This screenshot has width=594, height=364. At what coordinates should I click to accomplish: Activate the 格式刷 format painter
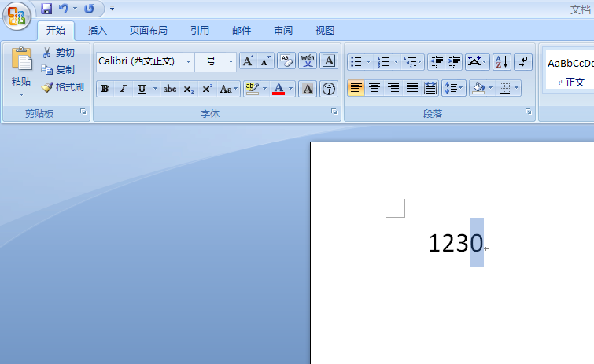pyautogui.click(x=63, y=87)
